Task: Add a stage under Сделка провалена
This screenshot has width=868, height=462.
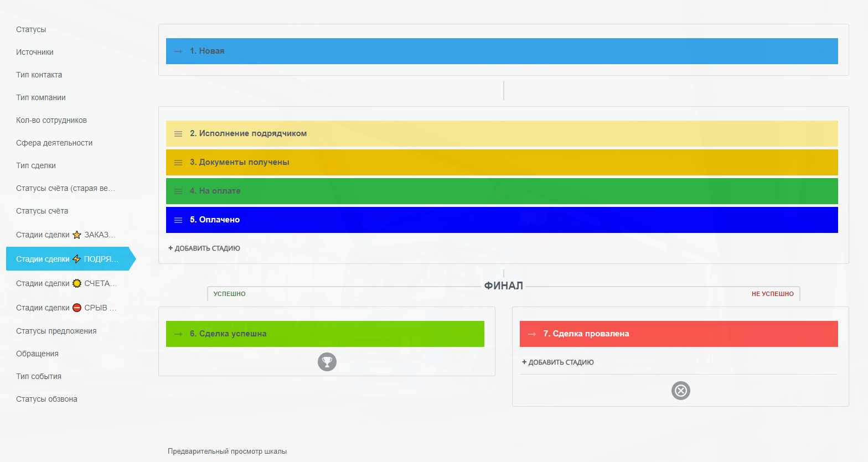Action: click(x=558, y=362)
